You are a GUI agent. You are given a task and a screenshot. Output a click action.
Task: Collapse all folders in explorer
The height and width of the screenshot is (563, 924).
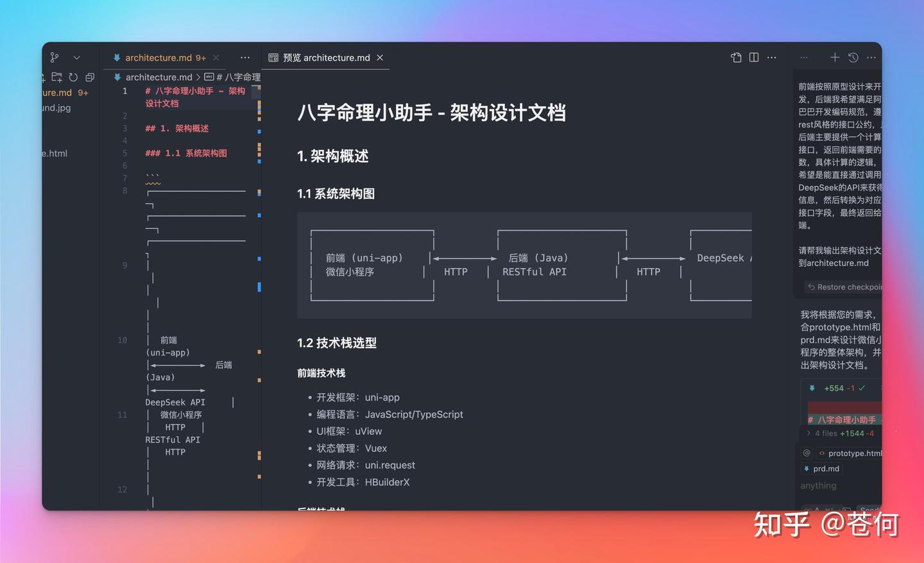coord(90,78)
